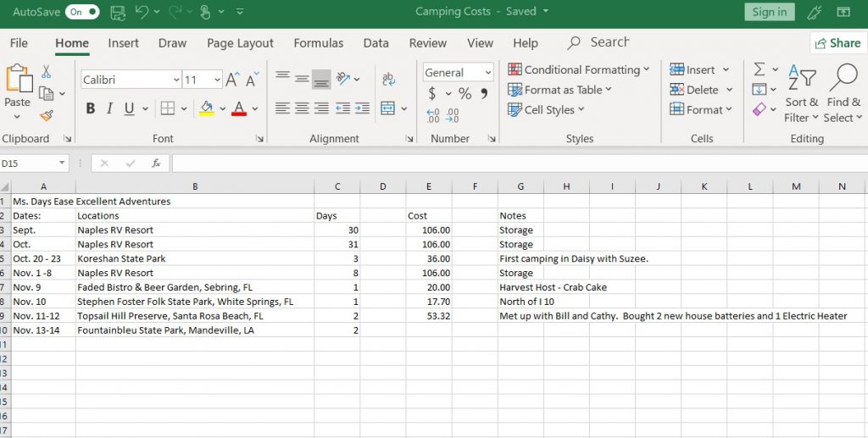Click the Sign in button

tap(770, 12)
